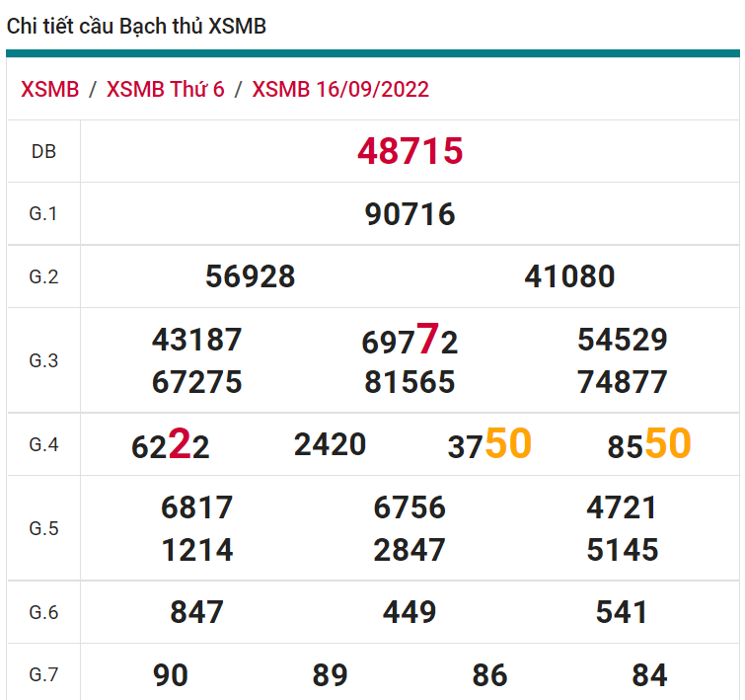Image resolution: width=745 pixels, height=700 pixels.
Task: Select G.4 number 8550 with orange 50
Action: click(648, 446)
